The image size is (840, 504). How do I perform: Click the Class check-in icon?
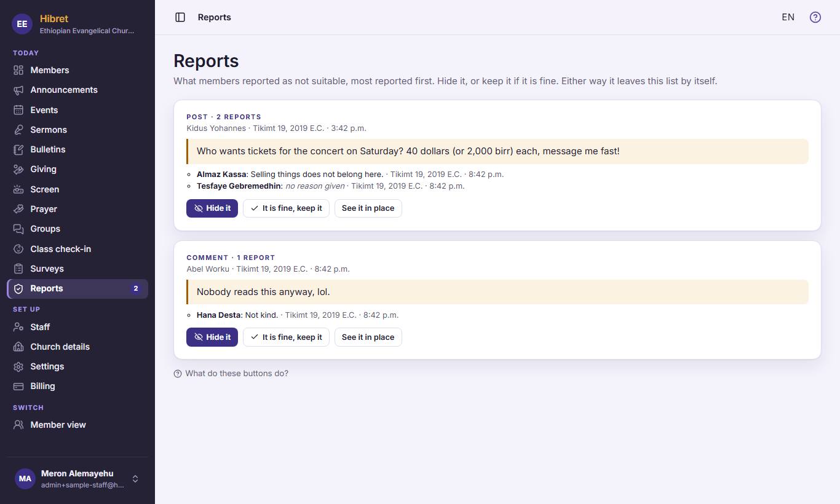coord(18,249)
